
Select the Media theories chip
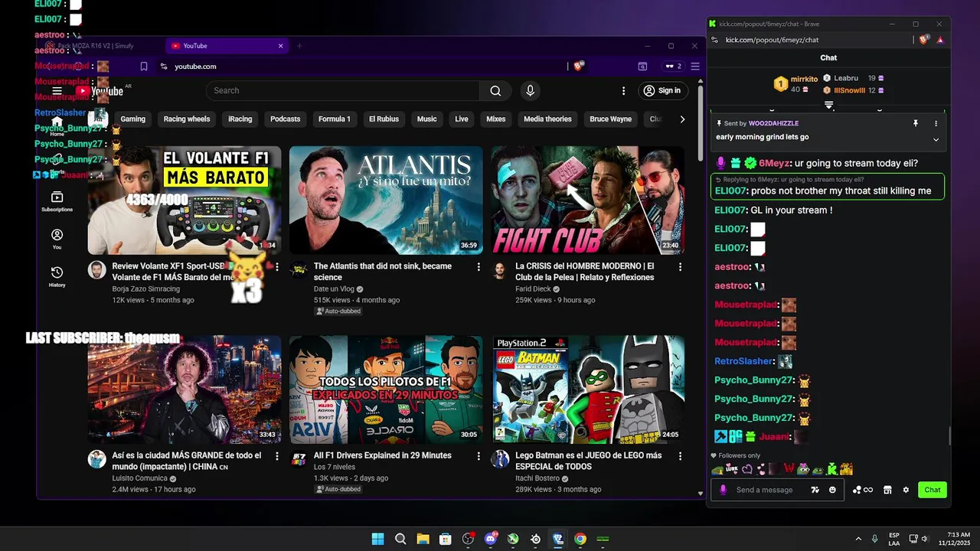click(x=547, y=119)
